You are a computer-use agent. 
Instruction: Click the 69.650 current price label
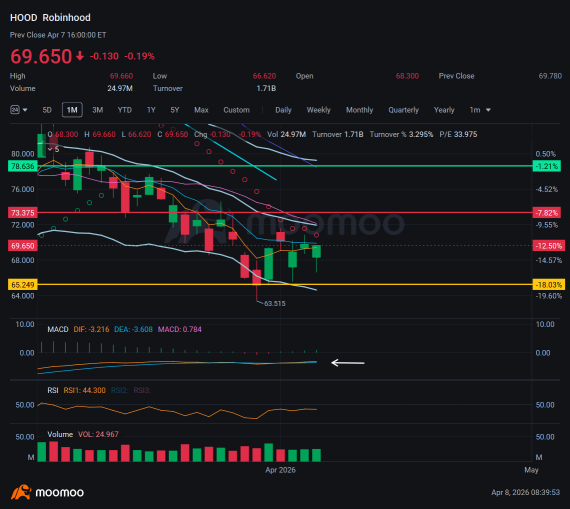(x=23, y=246)
